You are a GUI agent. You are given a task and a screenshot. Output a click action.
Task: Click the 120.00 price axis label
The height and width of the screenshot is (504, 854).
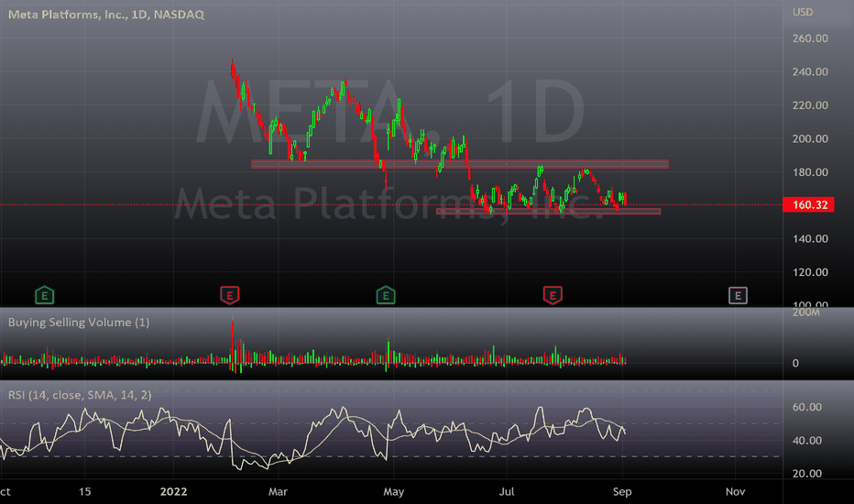[810, 272]
